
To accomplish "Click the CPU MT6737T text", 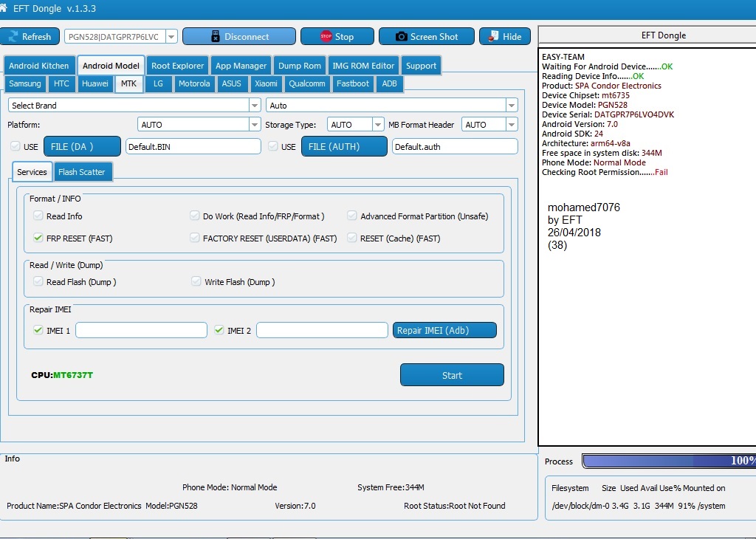I will (62, 375).
